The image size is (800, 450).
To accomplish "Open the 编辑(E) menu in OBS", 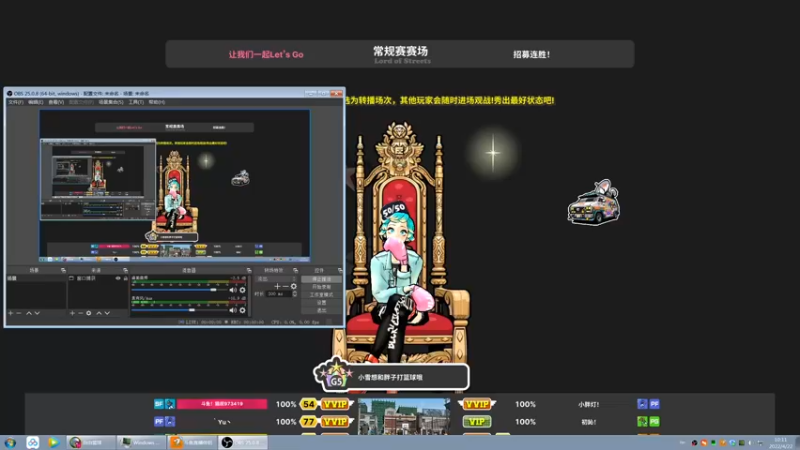I will coord(35,102).
